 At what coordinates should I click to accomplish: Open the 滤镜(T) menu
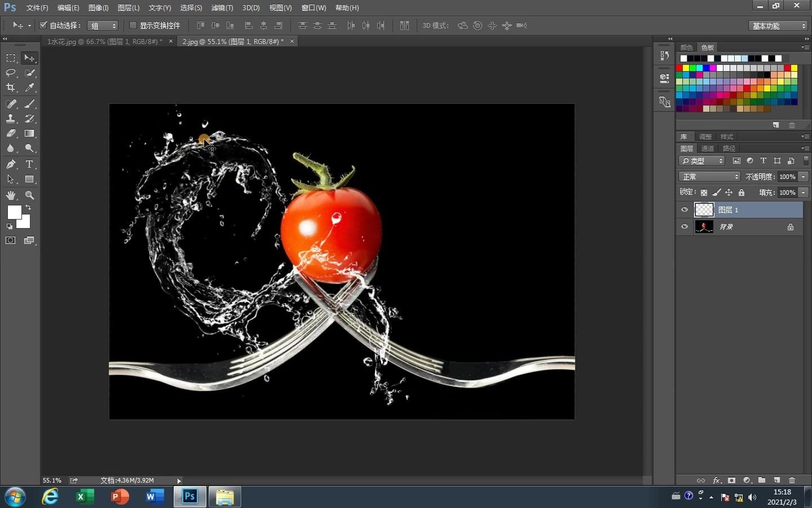(x=222, y=8)
